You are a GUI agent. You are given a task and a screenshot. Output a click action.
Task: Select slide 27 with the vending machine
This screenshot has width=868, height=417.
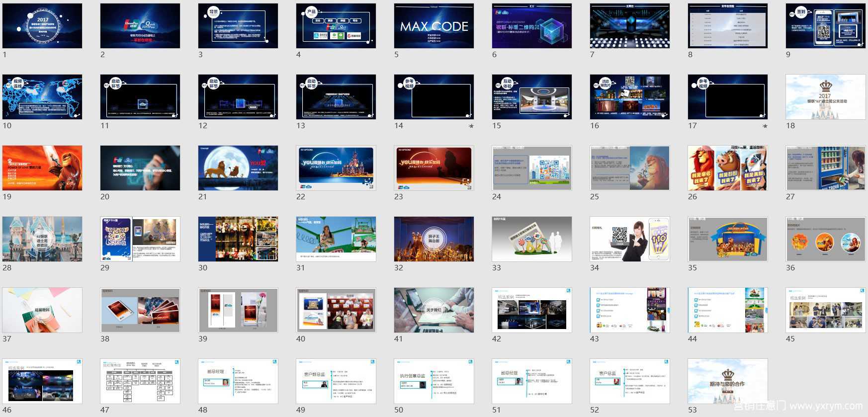[x=826, y=168]
